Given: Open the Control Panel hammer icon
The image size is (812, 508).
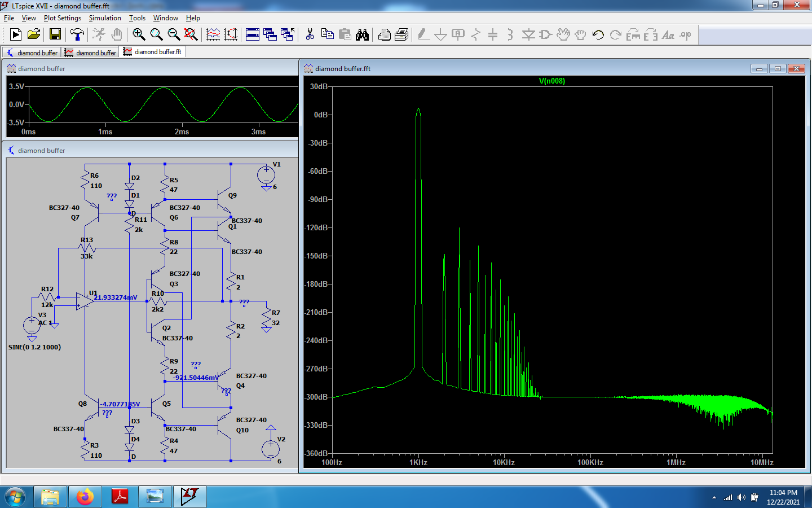Looking at the screenshot, I should point(77,35).
